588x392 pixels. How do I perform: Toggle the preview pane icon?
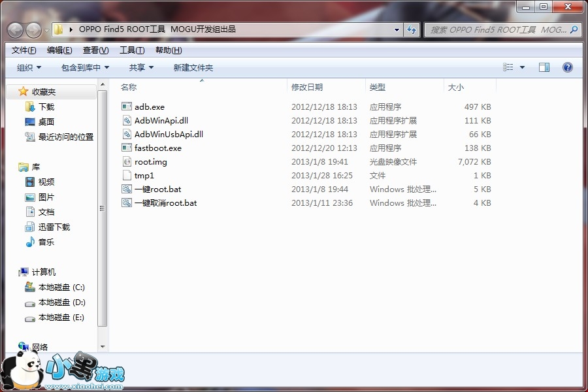tap(544, 67)
